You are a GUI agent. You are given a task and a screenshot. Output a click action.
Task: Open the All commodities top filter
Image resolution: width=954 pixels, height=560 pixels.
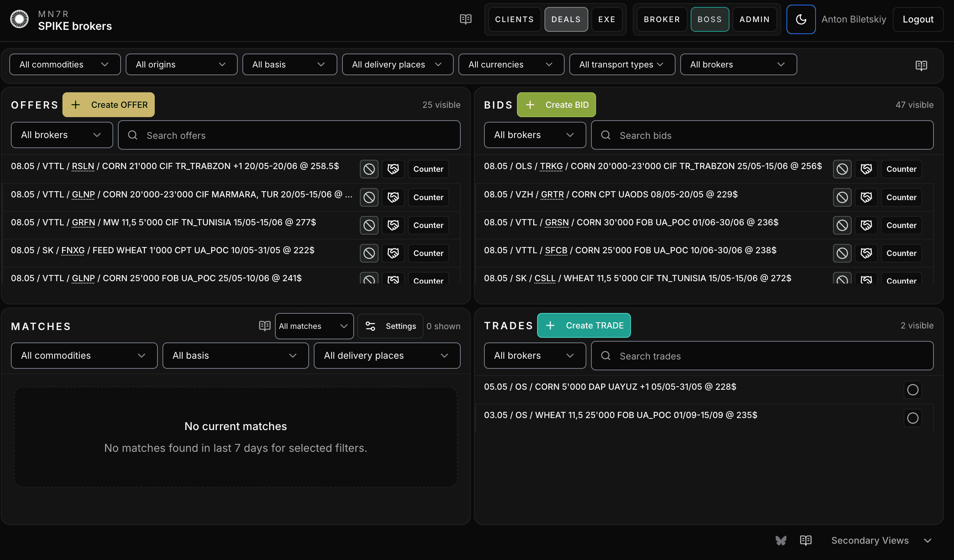(65, 64)
